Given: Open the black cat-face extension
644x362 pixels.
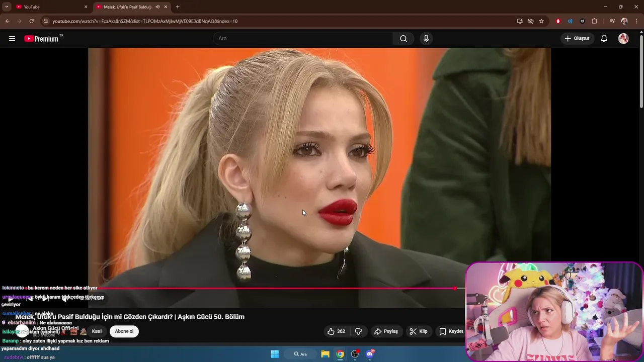Looking at the screenshot, I should click(x=582, y=21).
